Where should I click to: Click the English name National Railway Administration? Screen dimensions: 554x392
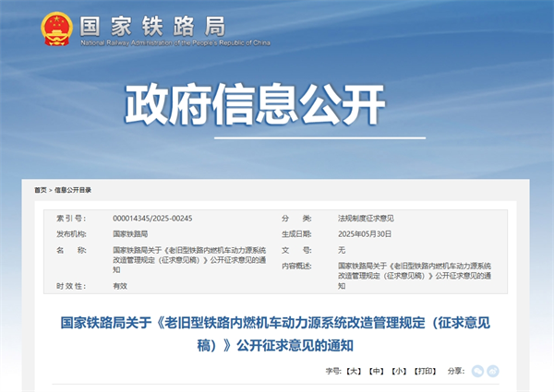(175, 42)
